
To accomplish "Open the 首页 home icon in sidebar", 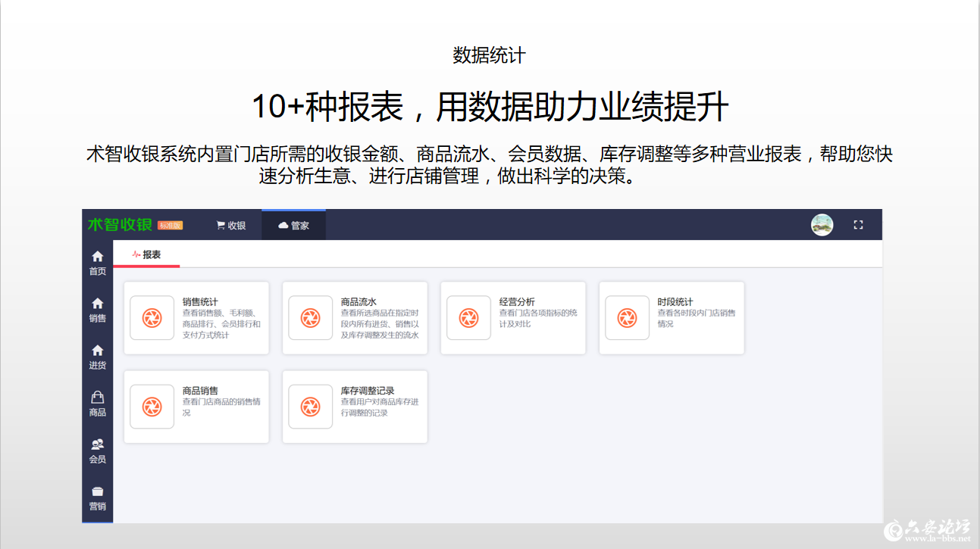I will (x=97, y=256).
